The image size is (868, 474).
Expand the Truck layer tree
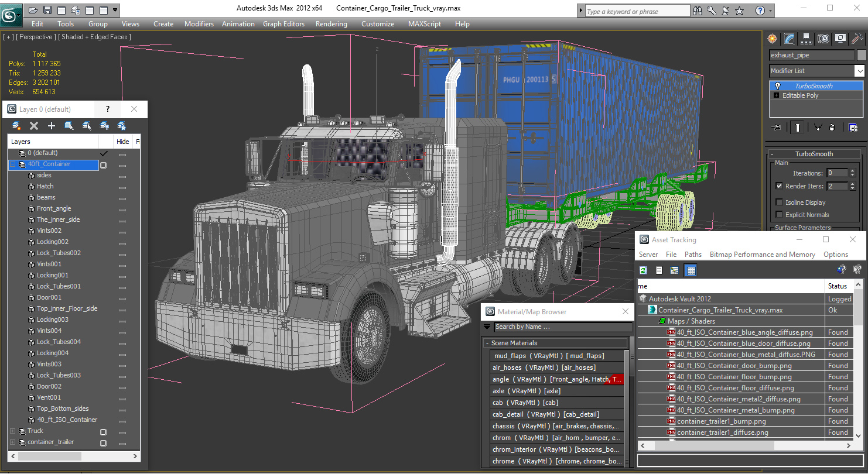[13, 431]
